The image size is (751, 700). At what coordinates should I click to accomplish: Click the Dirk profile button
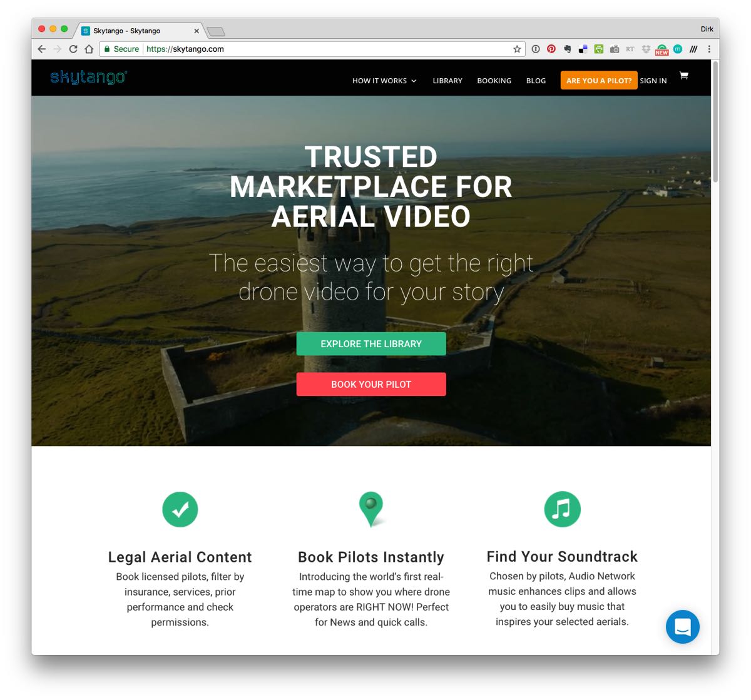[x=707, y=29]
